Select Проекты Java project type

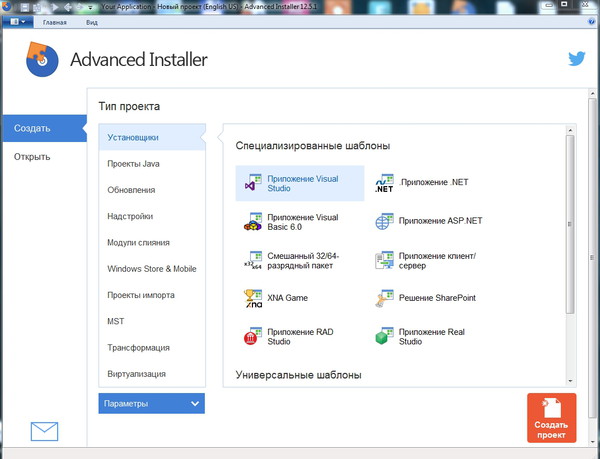click(133, 164)
